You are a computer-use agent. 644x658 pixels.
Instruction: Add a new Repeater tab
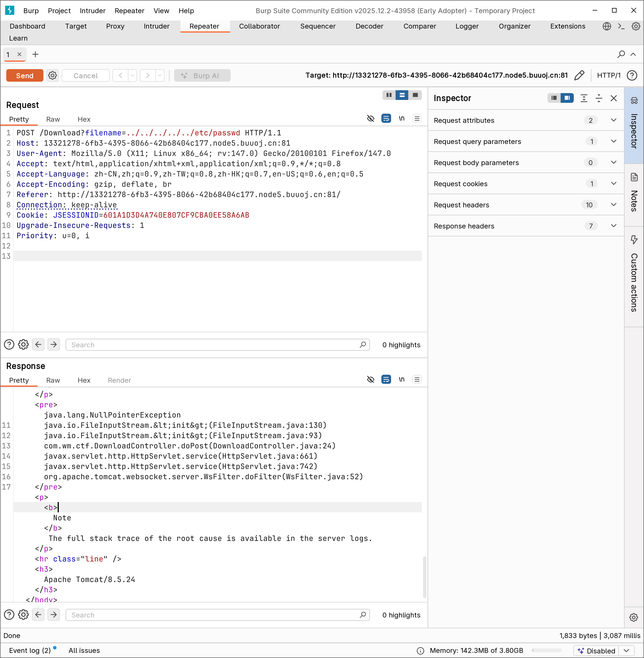[35, 55]
